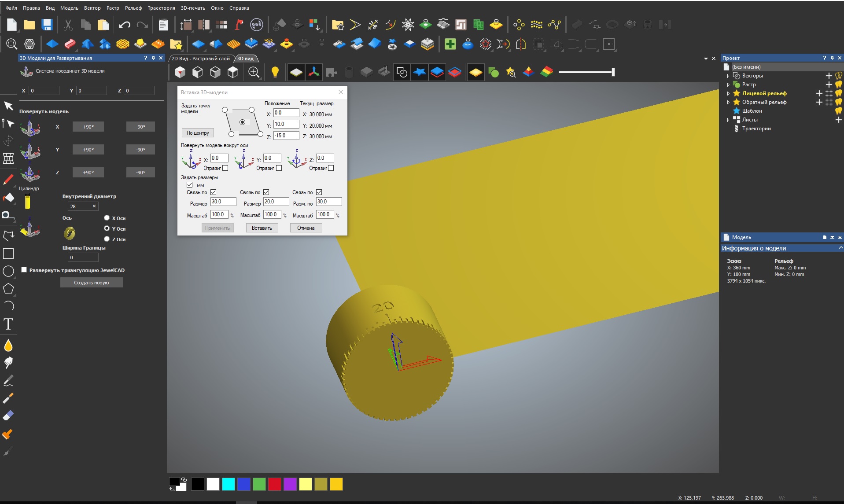Uncheck the third Связь по checkbox
This screenshot has width=844, height=504.
click(x=319, y=192)
